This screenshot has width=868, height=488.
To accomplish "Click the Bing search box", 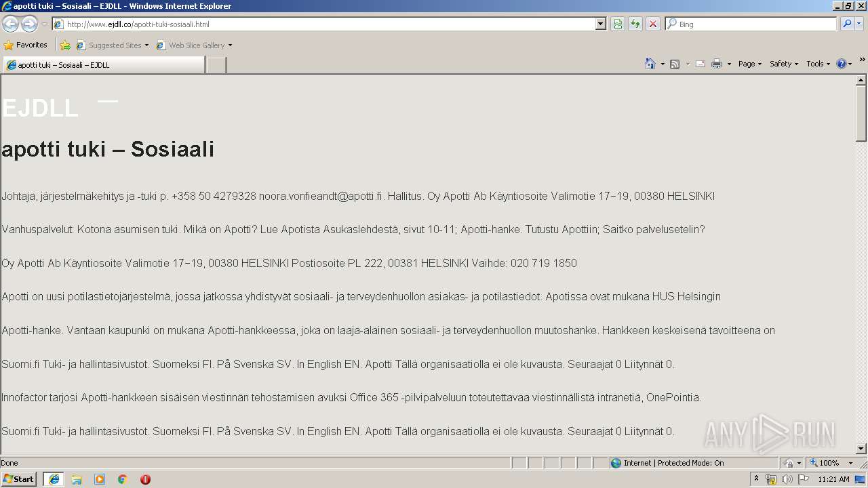I will (x=751, y=24).
